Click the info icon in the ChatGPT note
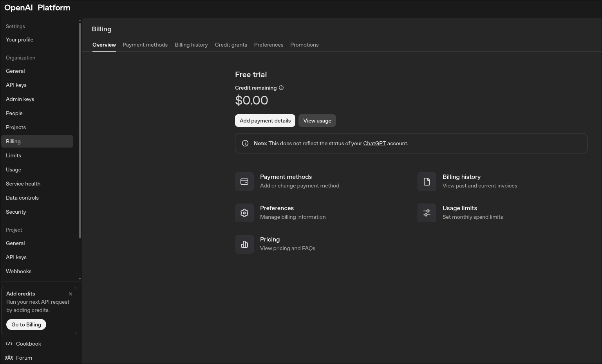The height and width of the screenshot is (364, 602). (245, 143)
